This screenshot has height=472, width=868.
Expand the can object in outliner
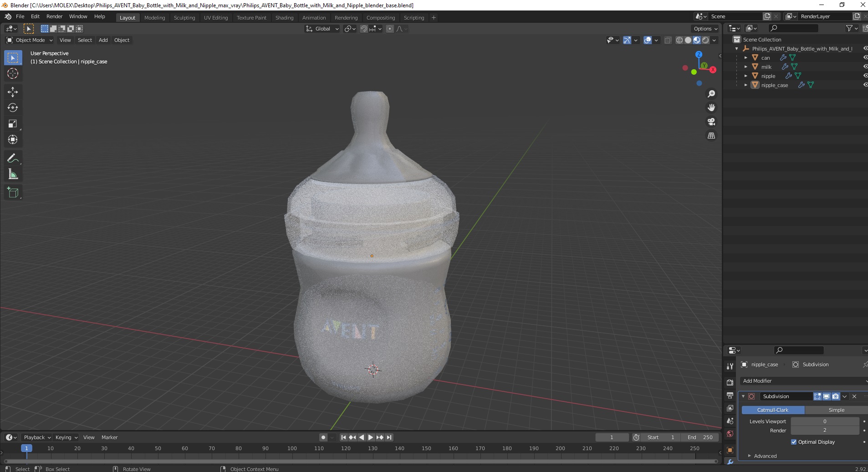point(745,58)
